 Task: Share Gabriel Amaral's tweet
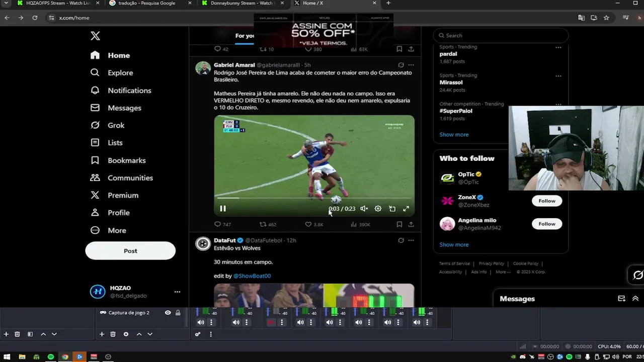[411, 224]
